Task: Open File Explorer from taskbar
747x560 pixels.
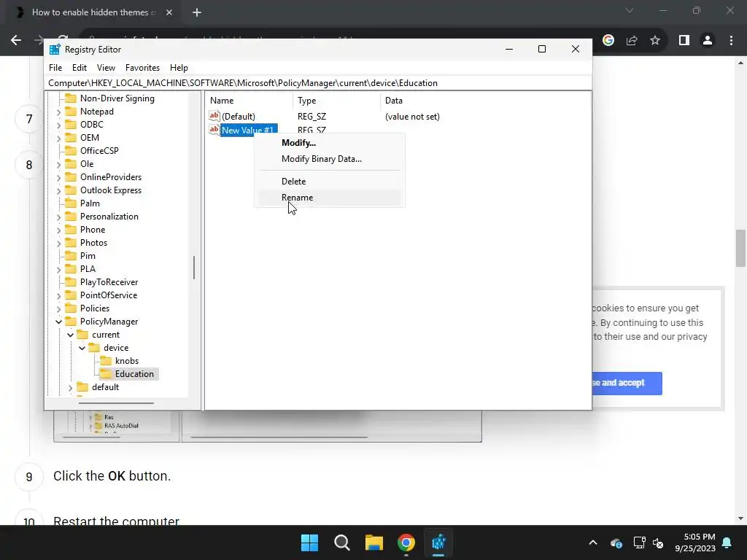Action: pyautogui.click(x=374, y=542)
